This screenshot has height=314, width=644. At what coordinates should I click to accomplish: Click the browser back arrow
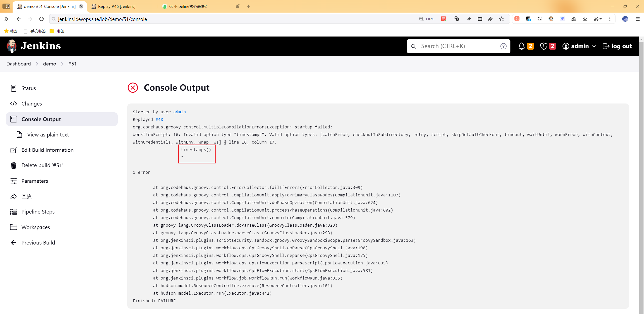coord(19,19)
